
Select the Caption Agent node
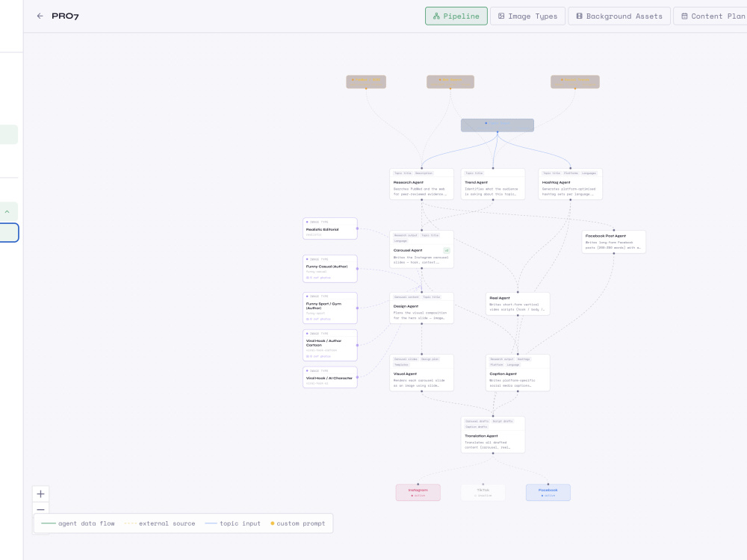(518, 373)
